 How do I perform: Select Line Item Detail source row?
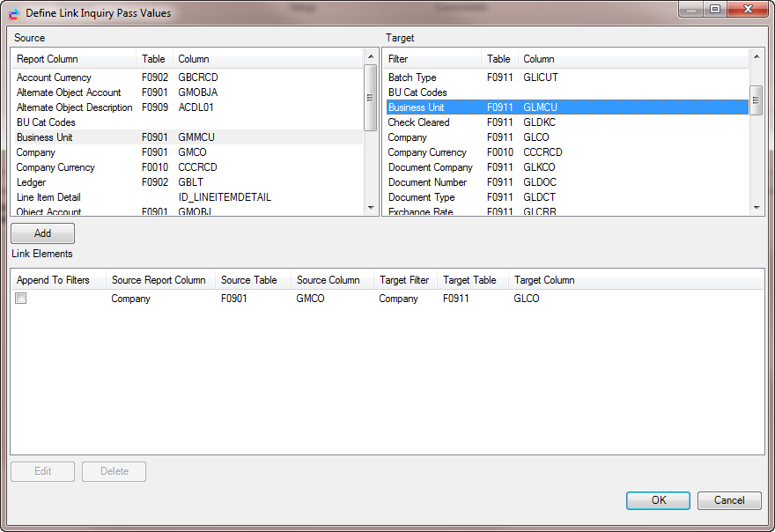(48, 197)
